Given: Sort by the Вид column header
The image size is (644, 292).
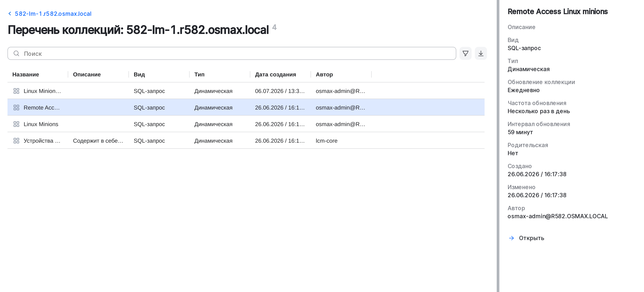Looking at the screenshot, I should point(139,74).
